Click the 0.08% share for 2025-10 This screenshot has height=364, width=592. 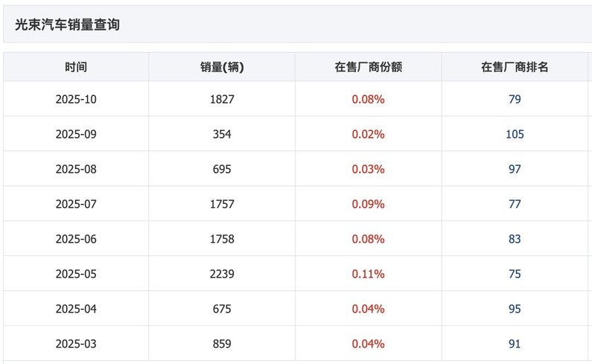tap(368, 100)
